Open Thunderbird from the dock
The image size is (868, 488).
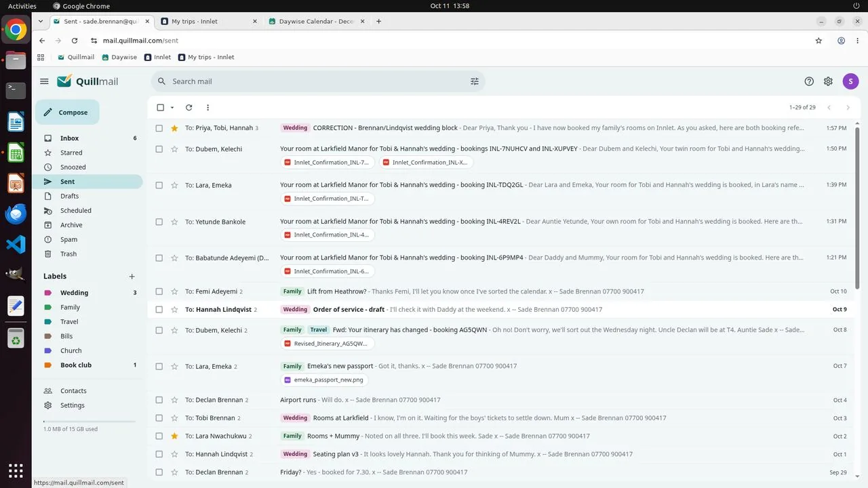point(16,213)
